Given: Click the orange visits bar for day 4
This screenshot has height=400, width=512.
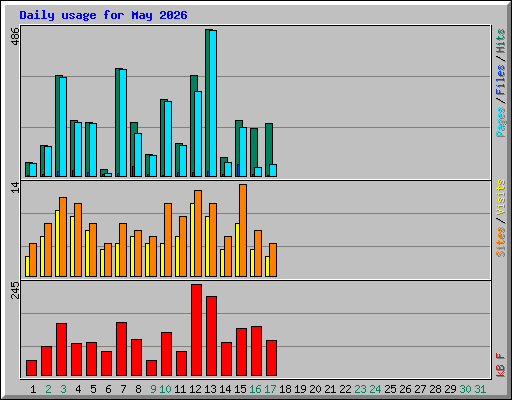Looking at the screenshot, I should (x=78, y=240).
